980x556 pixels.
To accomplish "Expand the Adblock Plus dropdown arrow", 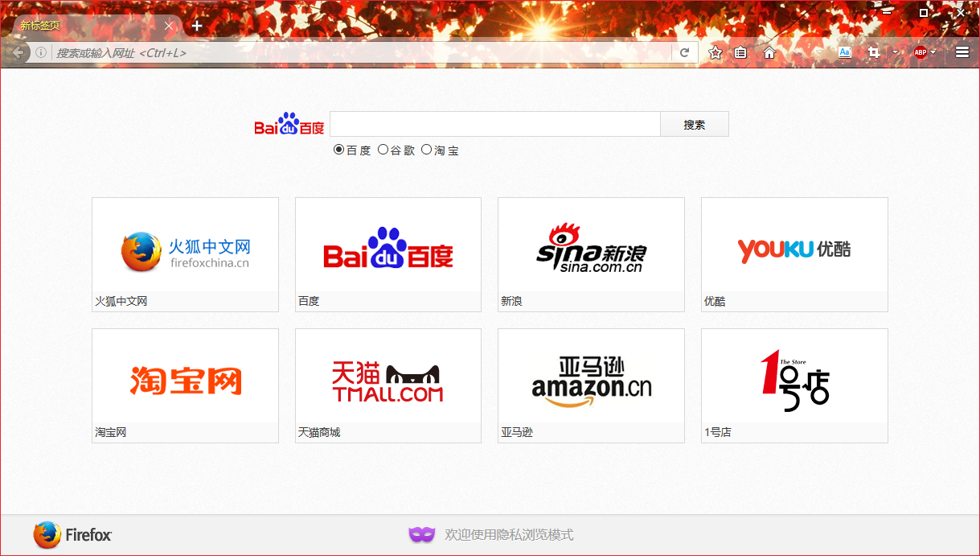I will [933, 53].
